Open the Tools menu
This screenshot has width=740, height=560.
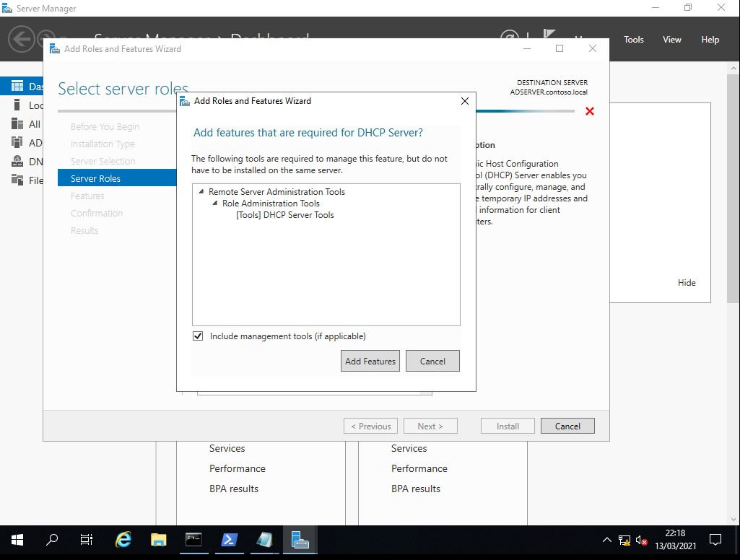pyautogui.click(x=633, y=40)
